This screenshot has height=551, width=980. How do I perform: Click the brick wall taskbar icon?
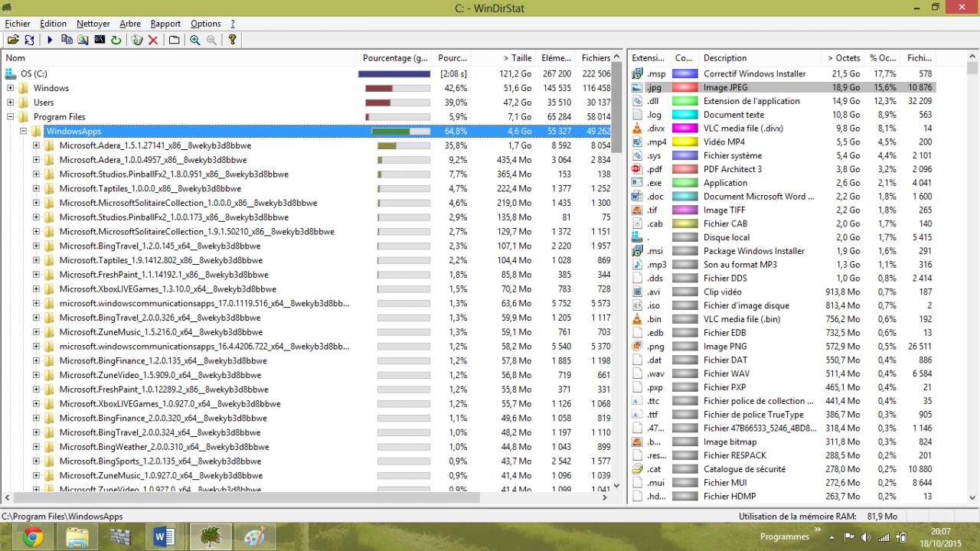[x=121, y=537]
